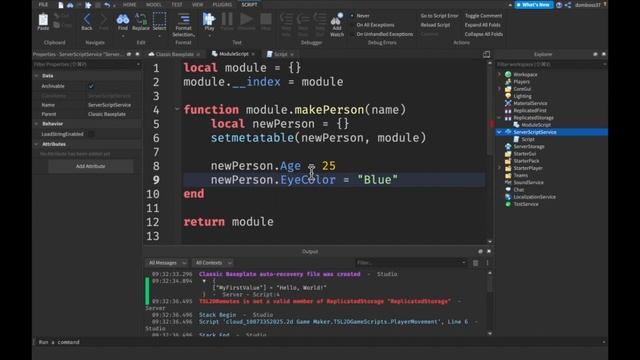
Task: Open the All Contexts dropdown
Action: point(212,263)
